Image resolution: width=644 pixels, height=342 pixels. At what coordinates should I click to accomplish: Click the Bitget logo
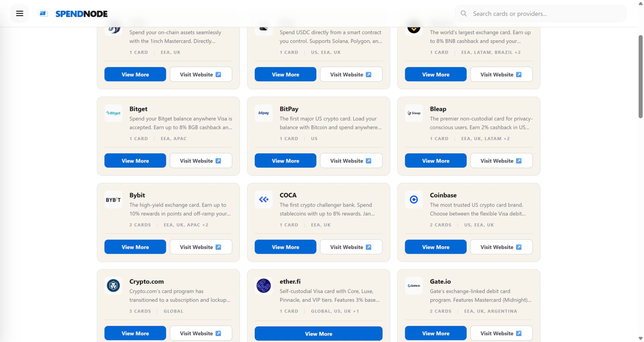pyautogui.click(x=113, y=113)
